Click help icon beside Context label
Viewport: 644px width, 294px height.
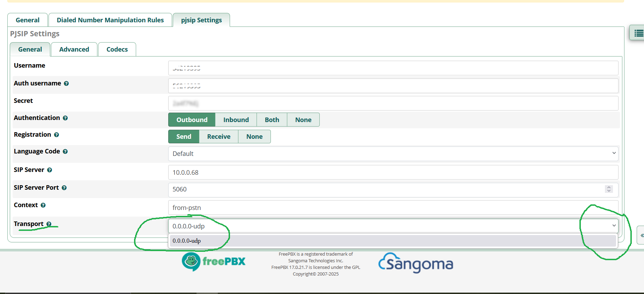click(43, 205)
